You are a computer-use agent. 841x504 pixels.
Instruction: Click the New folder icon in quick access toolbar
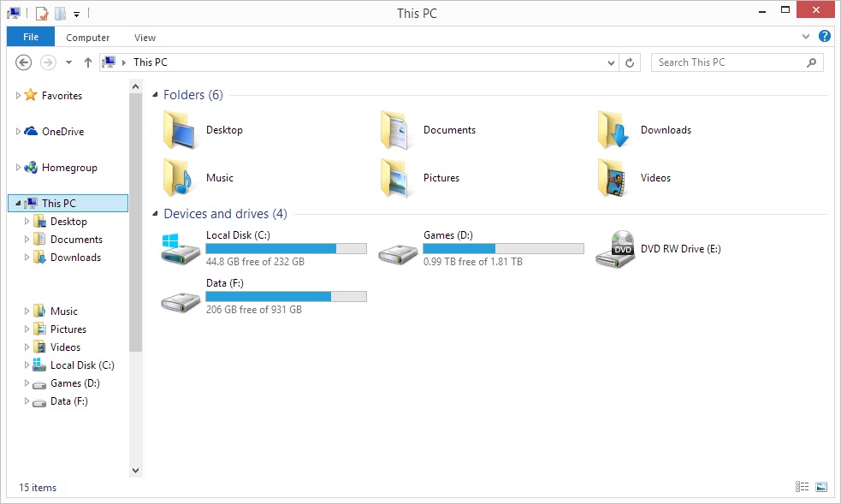pyautogui.click(x=61, y=14)
